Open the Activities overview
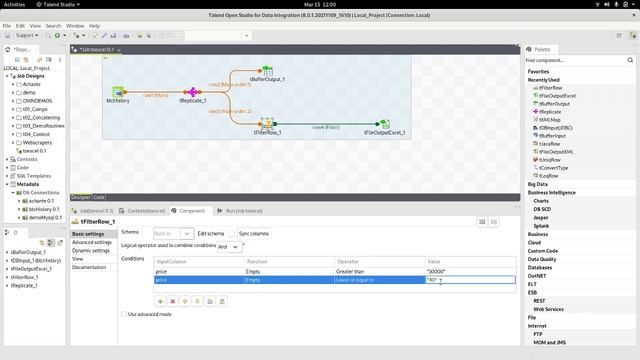This screenshot has height=360, width=640. 14,4
